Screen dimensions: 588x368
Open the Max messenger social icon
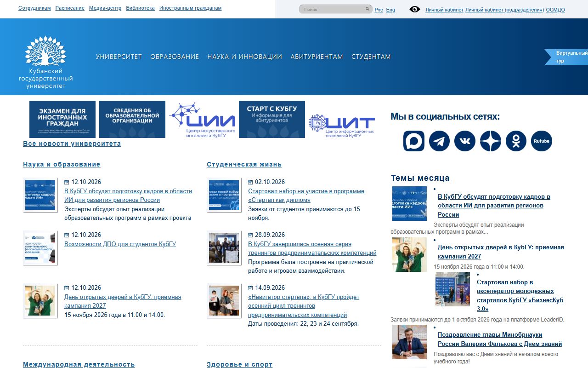click(x=414, y=141)
